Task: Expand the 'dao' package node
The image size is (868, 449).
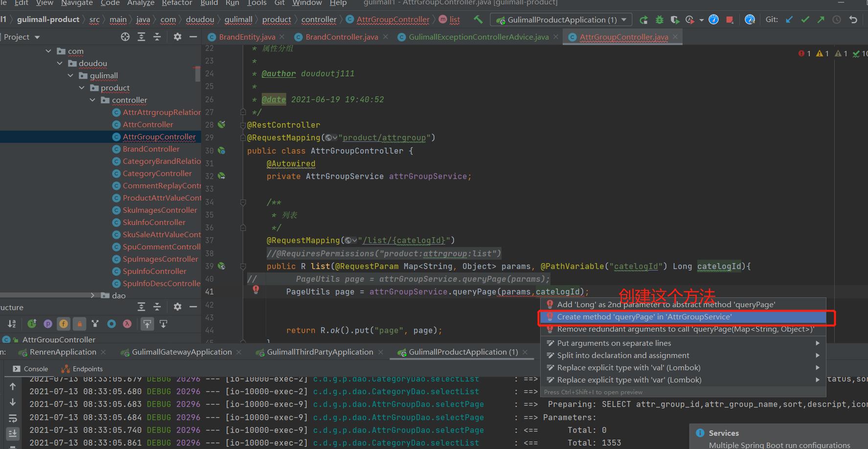Action: (x=92, y=295)
